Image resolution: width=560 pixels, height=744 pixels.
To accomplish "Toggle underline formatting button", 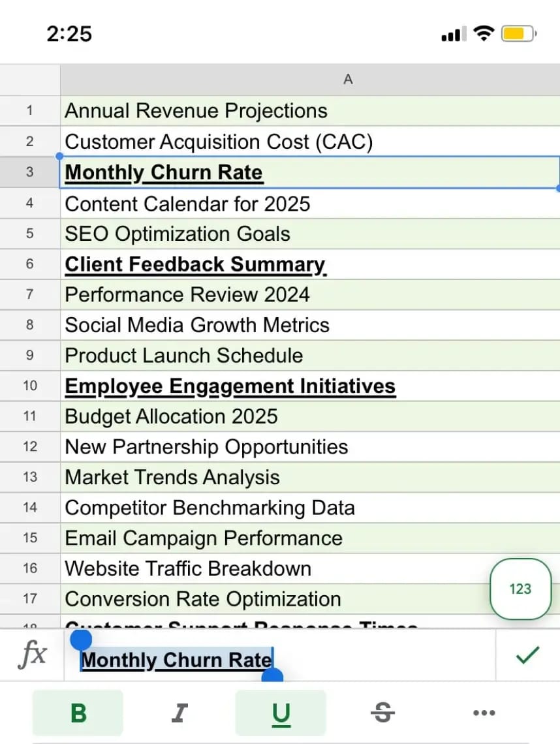I will click(281, 713).
